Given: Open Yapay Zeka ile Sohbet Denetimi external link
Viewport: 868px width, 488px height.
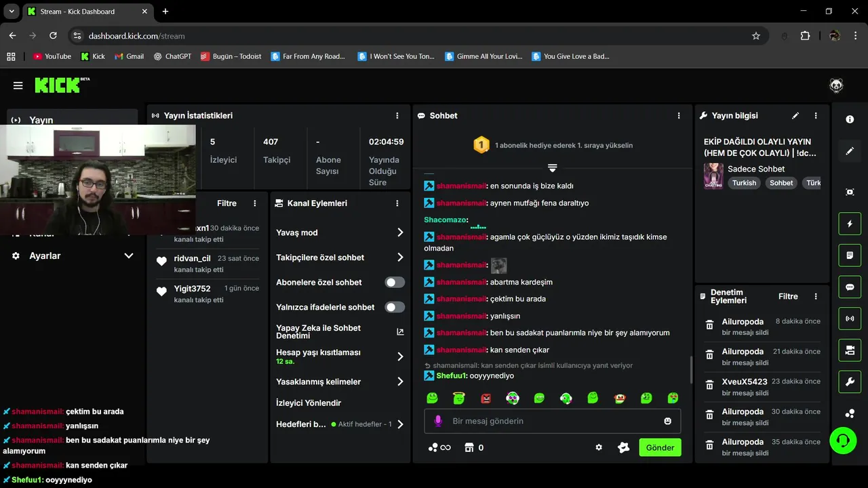Looking at the screenshot, I should point(400,331).
